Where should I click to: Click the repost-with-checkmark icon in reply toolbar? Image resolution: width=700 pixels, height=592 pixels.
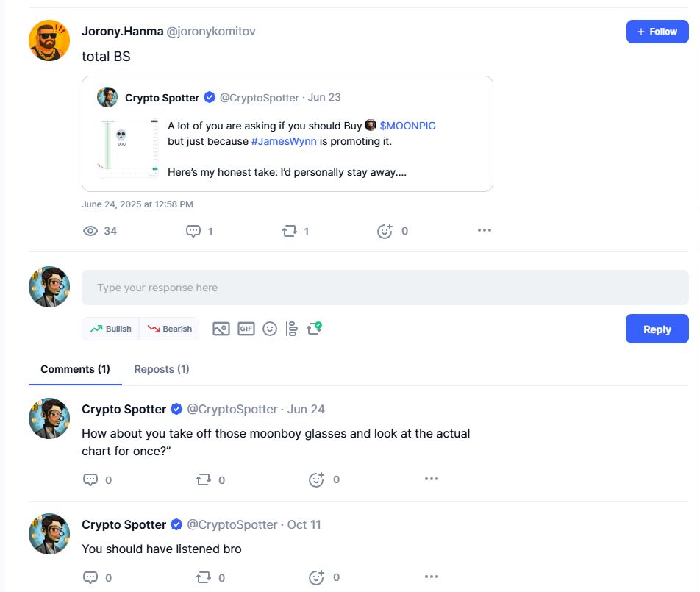(x=314, y=328)
